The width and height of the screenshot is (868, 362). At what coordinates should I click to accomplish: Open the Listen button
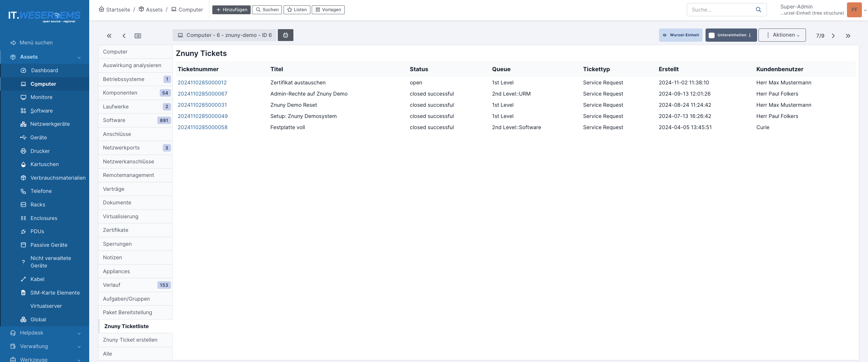tap(297, 10)
